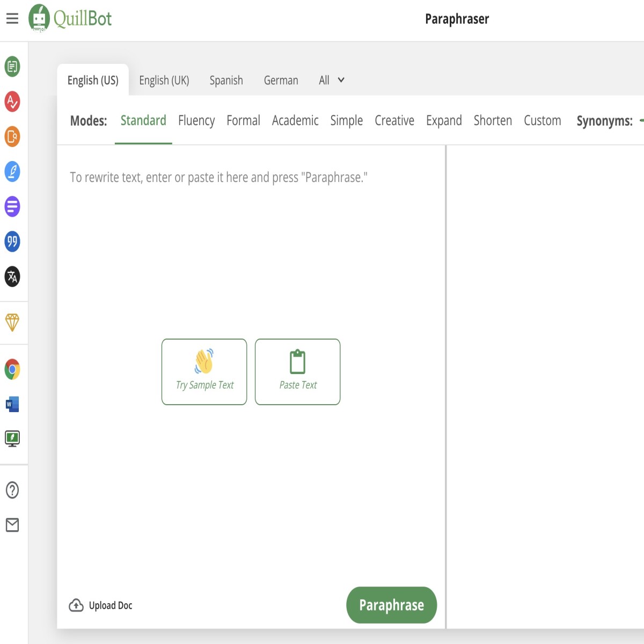
Task: Select the Fluency mode
Action: pos(196,121)
